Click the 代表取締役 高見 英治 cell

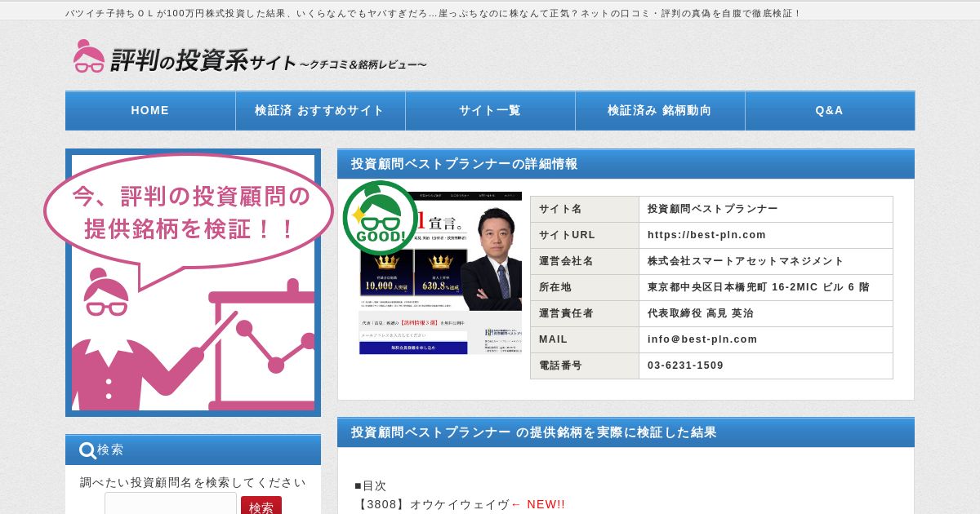[x=766, y=313]
